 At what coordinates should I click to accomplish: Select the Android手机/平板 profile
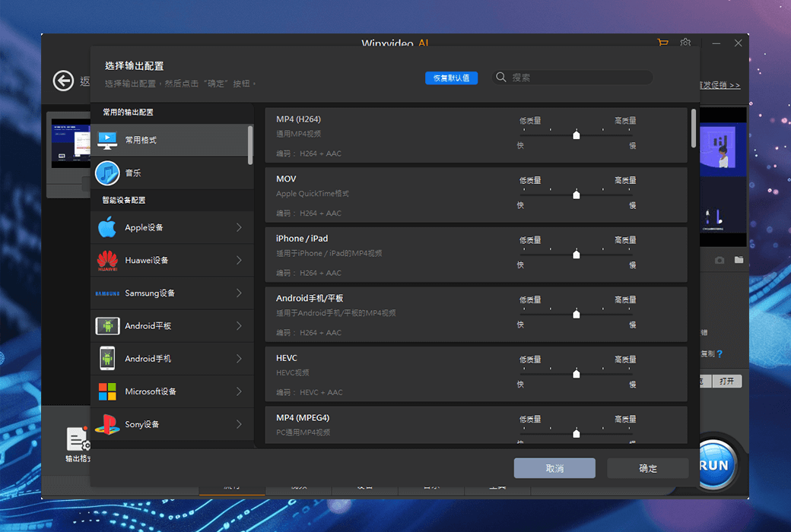coord(476,314)
